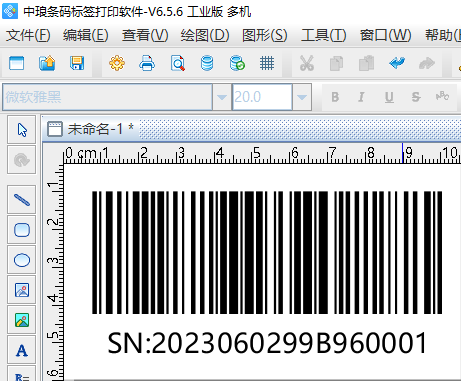The width and height of the screenshot is (461, 381).
Task: Open document settings gear icon
Action: point(117,63)
